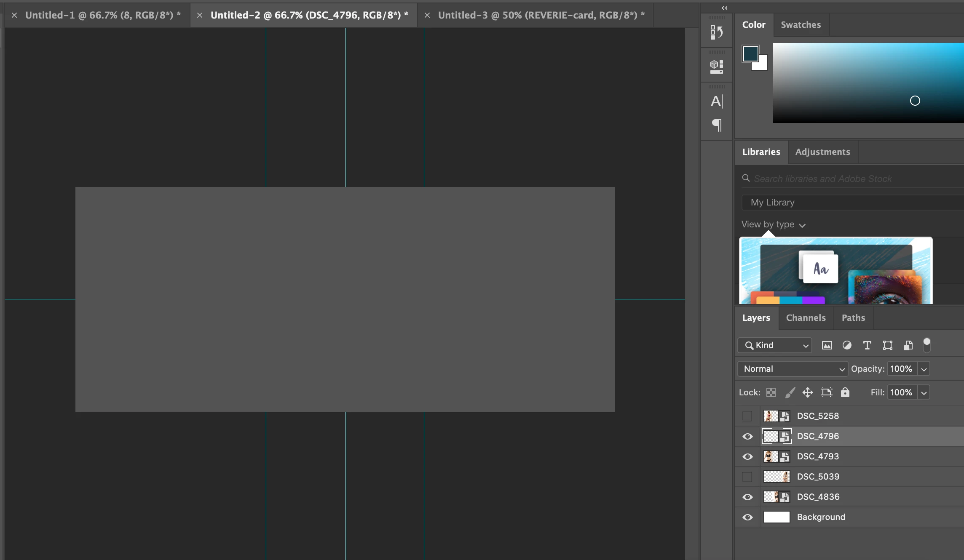Screen dimensions: 964x560
Task: Click the lock transparent pixels icon
Action: click(771, 392)
